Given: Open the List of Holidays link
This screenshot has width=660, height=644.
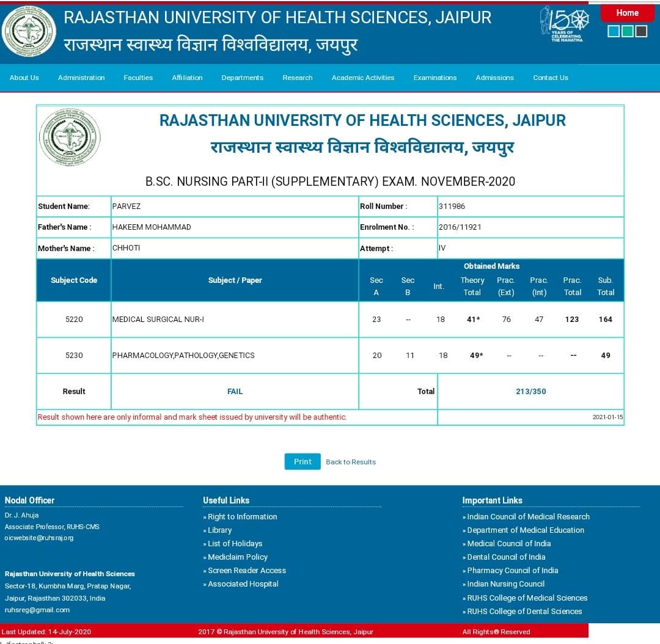Looking at the screenshot, I should [x=235, y=543].
